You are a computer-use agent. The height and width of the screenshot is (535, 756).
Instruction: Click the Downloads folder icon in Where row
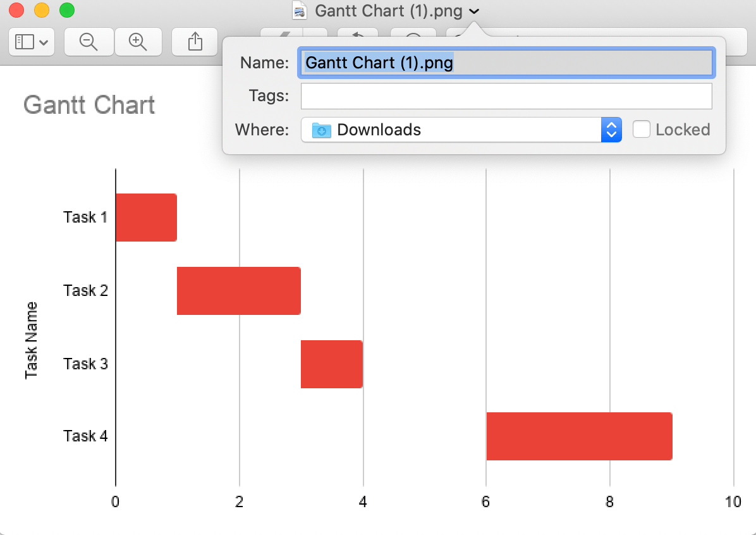321,130
